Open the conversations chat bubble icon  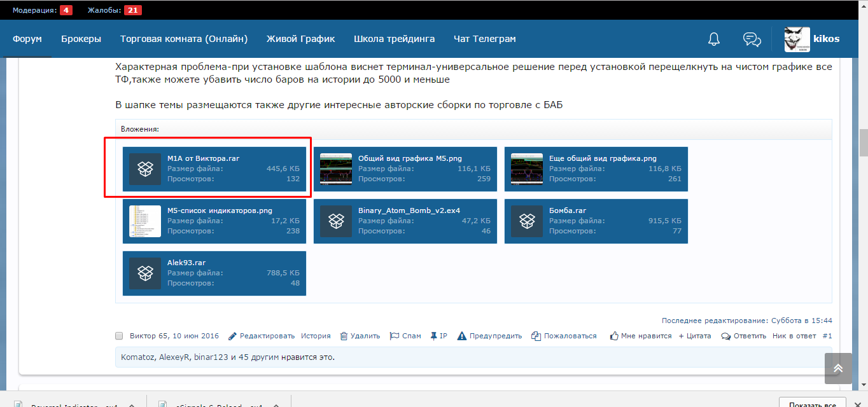coord(752,39)
